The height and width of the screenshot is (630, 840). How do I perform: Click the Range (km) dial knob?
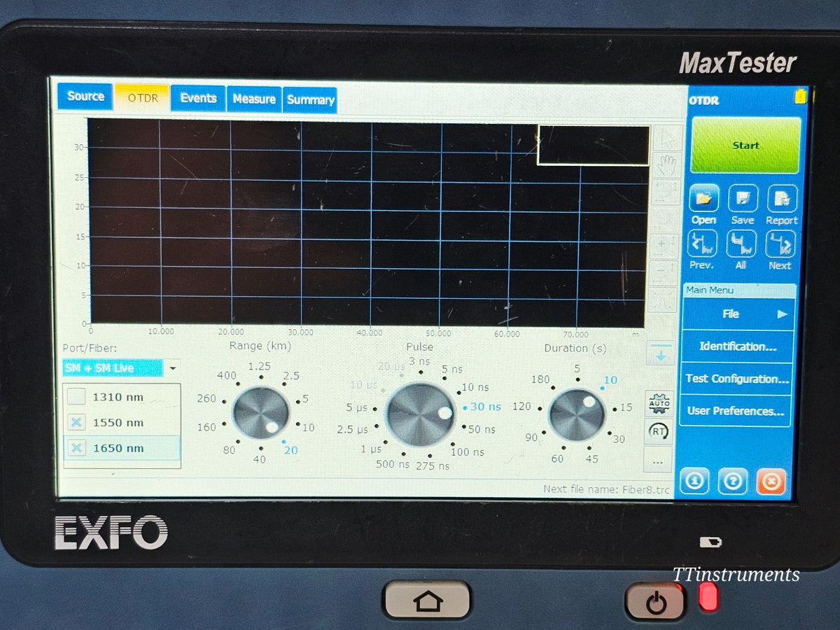click(260, 413)
